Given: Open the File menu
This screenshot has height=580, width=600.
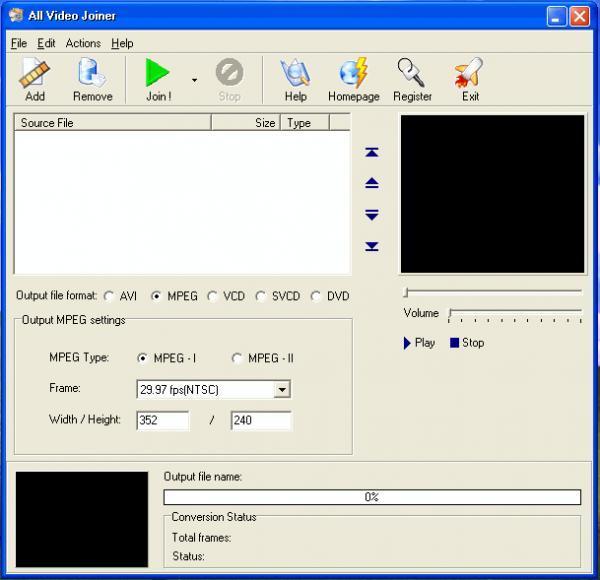Looking at the screenshot, I should click(19, 43).
